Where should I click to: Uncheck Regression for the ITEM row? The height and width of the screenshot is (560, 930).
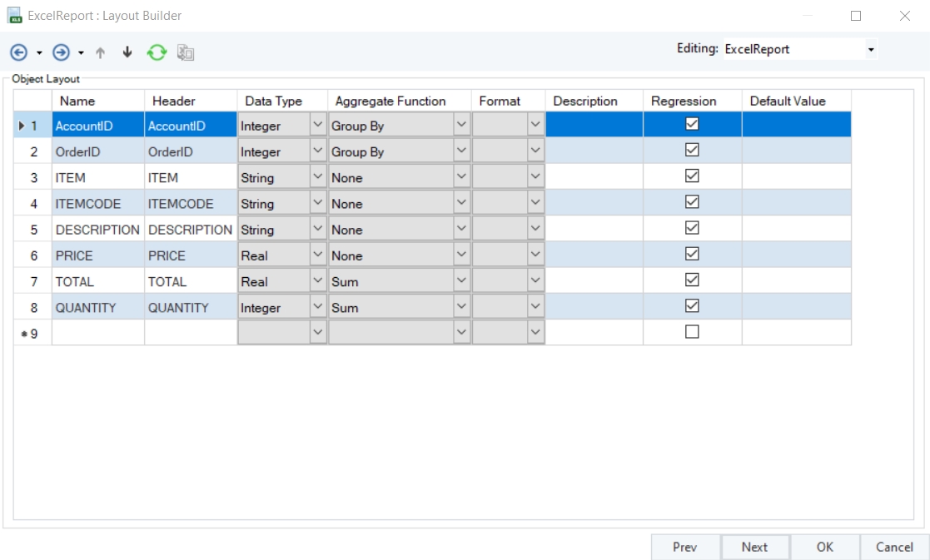pyautogui.click(x=691, y=176)
